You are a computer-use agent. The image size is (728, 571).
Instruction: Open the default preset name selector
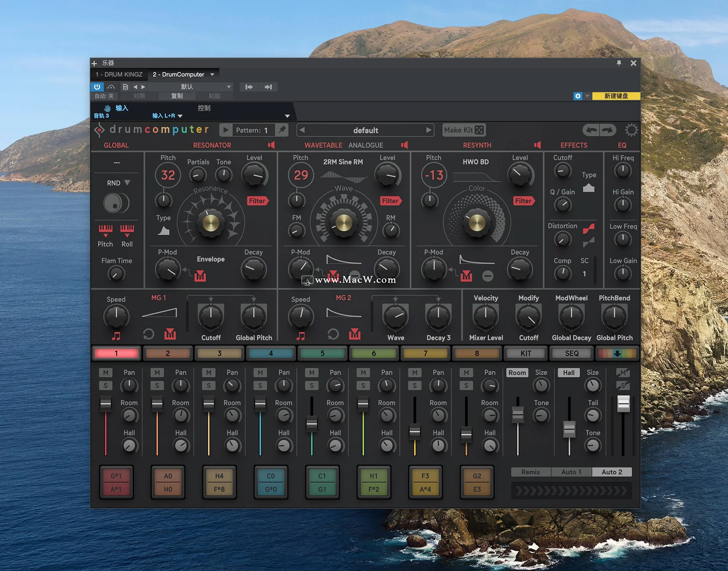[366, 130]
